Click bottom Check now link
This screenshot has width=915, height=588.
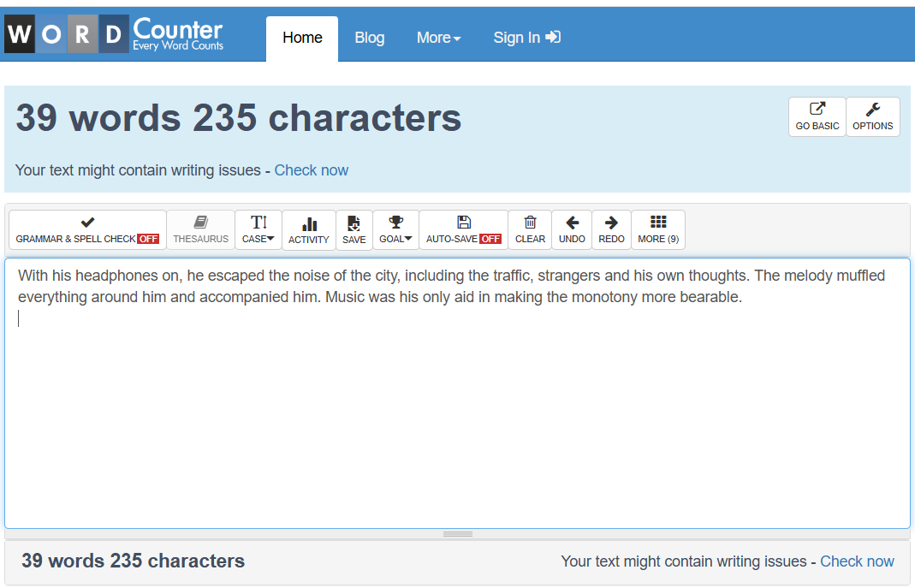tap(857, 561)
